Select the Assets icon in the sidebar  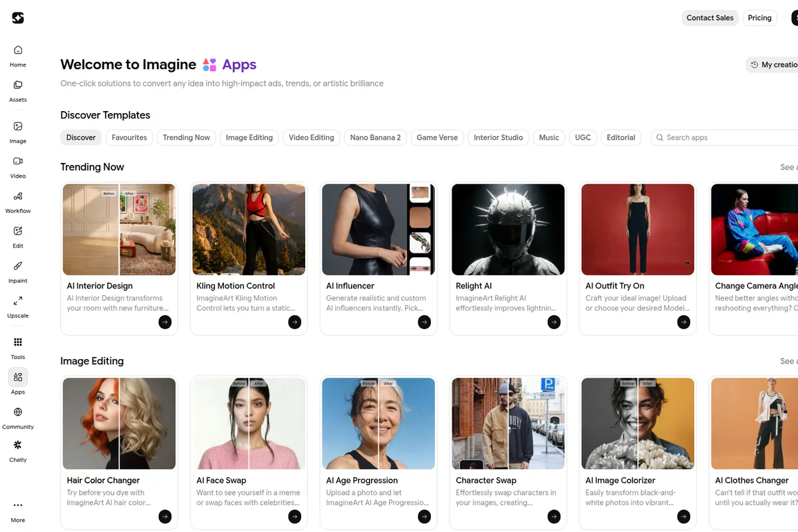(x=17, y=88)
